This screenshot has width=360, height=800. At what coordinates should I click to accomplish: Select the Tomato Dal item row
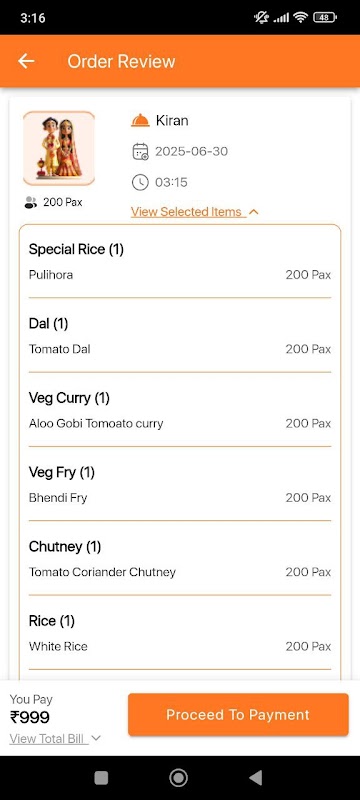[179, 349]
